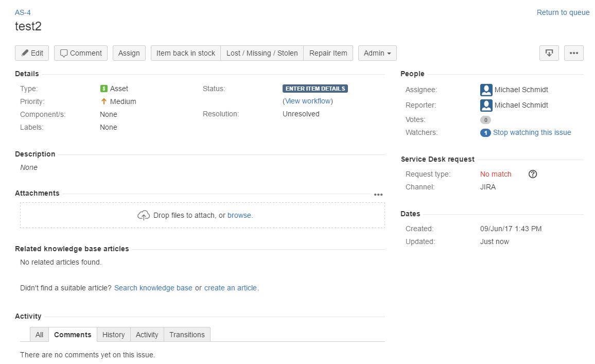Click Stop watching this issue
The height and width of the screenshot is (364, 595).
pos(532,132)
